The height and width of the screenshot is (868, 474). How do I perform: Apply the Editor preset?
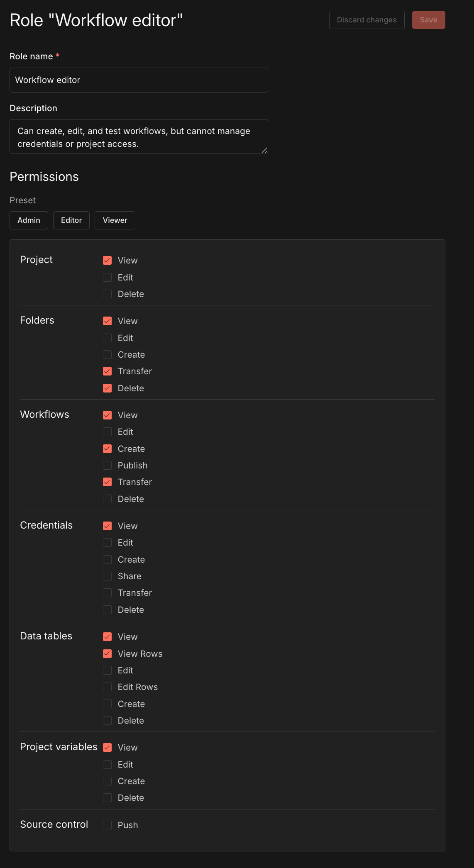[x=71, y=220]
